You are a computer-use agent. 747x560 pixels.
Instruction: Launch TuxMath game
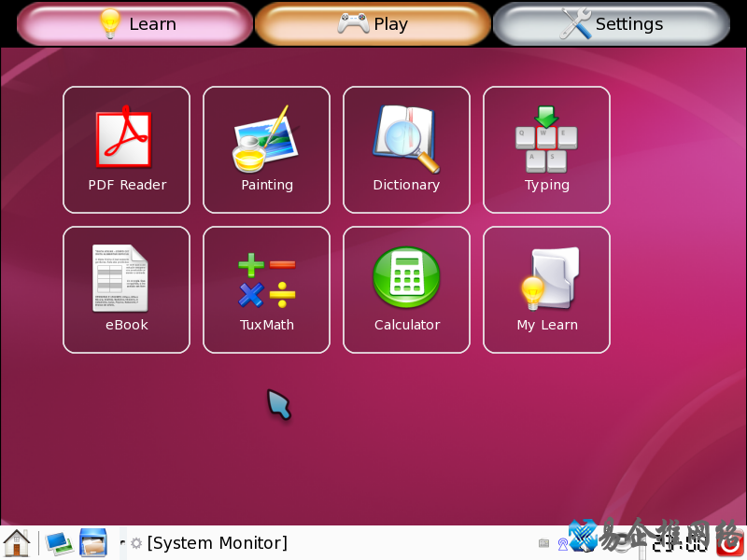coord(266,289)
